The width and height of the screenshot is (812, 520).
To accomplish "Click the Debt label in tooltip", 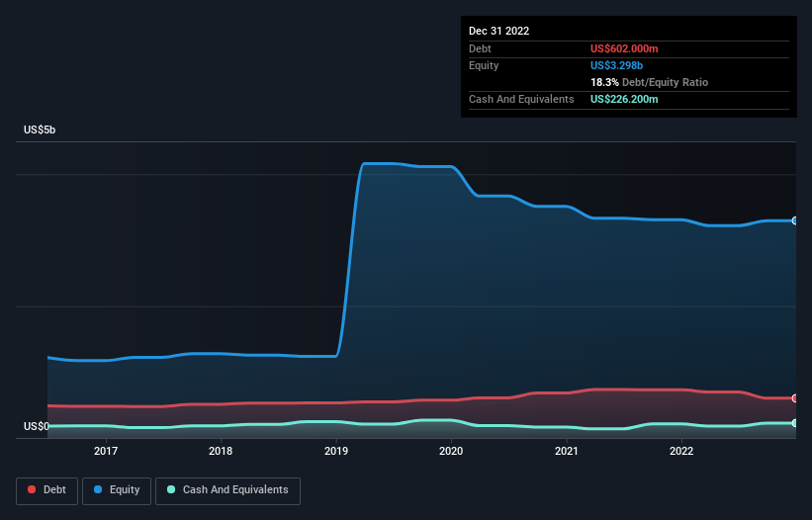I will [x=480, y=48].
